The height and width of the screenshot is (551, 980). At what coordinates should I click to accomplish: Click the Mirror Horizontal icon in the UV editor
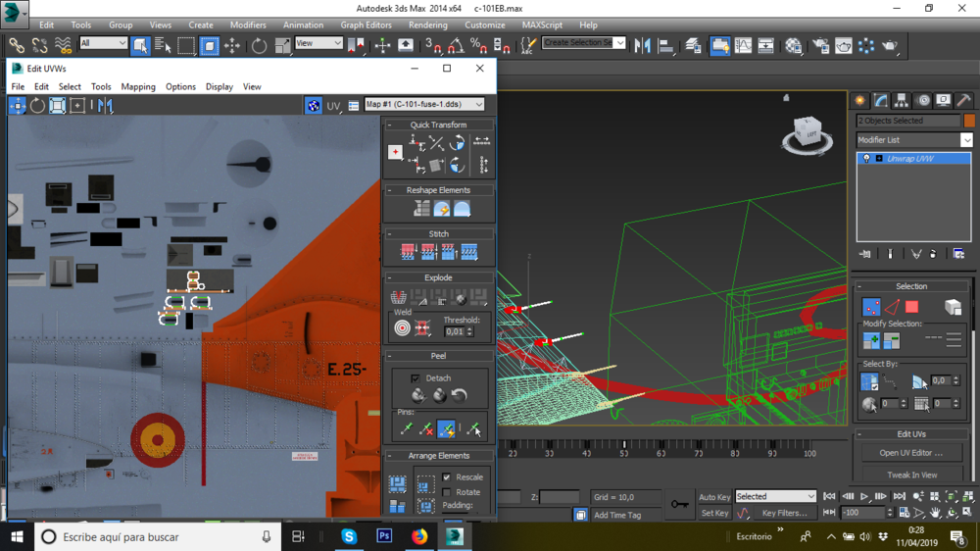105,106
